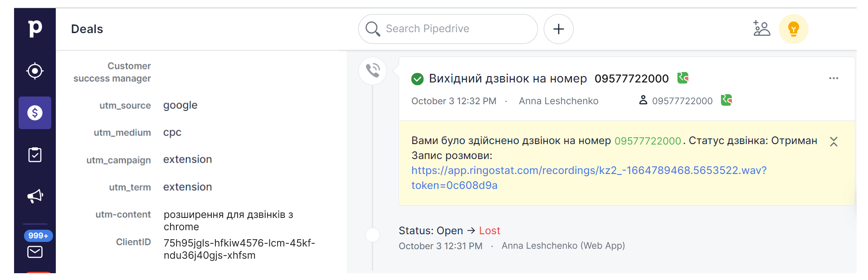Click Ringostat call icon beside contact number
868x280 pixels.
(727, 100)
